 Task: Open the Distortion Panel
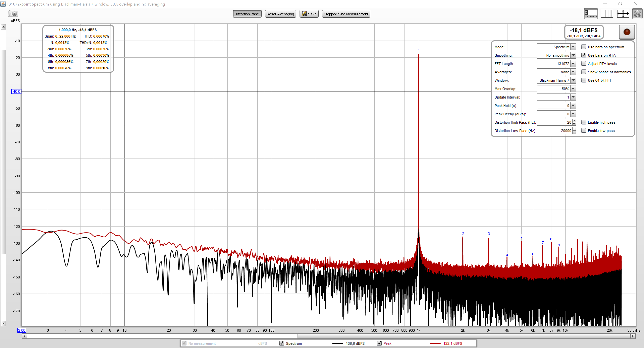click(247, 14)
